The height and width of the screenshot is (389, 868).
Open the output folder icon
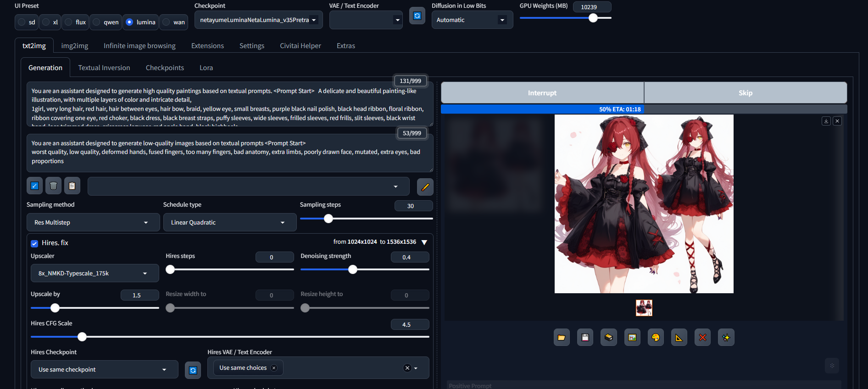(562, 338)
